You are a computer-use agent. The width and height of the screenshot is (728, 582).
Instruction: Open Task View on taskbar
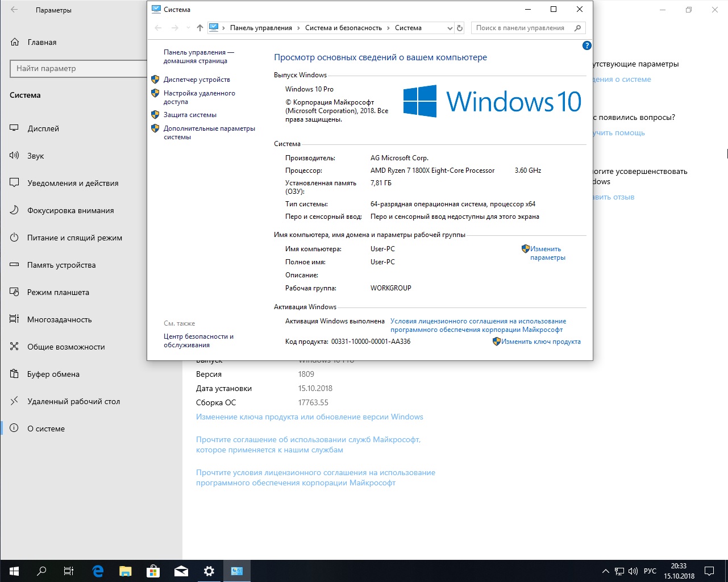(68, 571)
